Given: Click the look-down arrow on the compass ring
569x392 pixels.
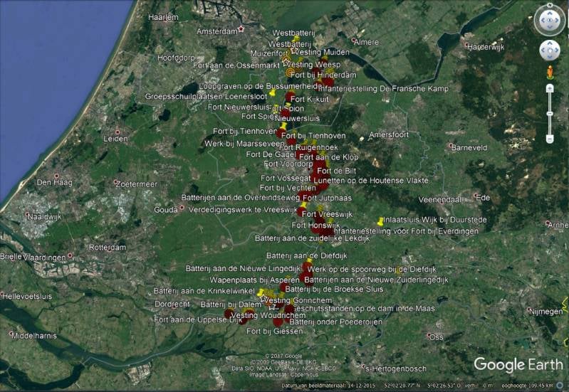Looking at the screenshot, I should (550, 27).
